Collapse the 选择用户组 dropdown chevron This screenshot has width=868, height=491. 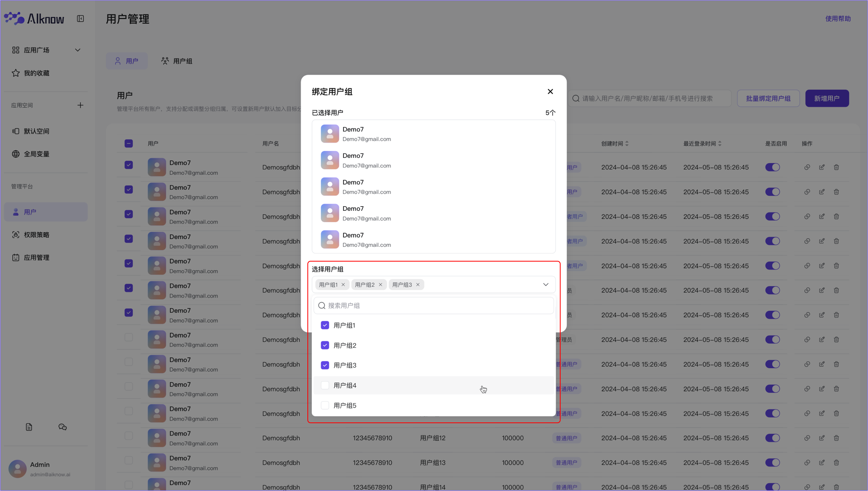click(x=546, y=285)
